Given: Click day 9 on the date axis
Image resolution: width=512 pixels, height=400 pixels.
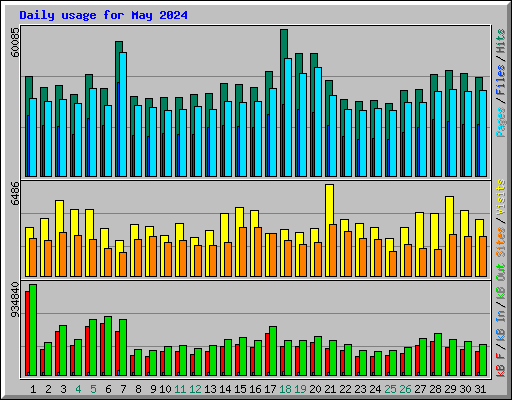Looking at the screenshot, I should pyautogui.click(x=153, y=389).
